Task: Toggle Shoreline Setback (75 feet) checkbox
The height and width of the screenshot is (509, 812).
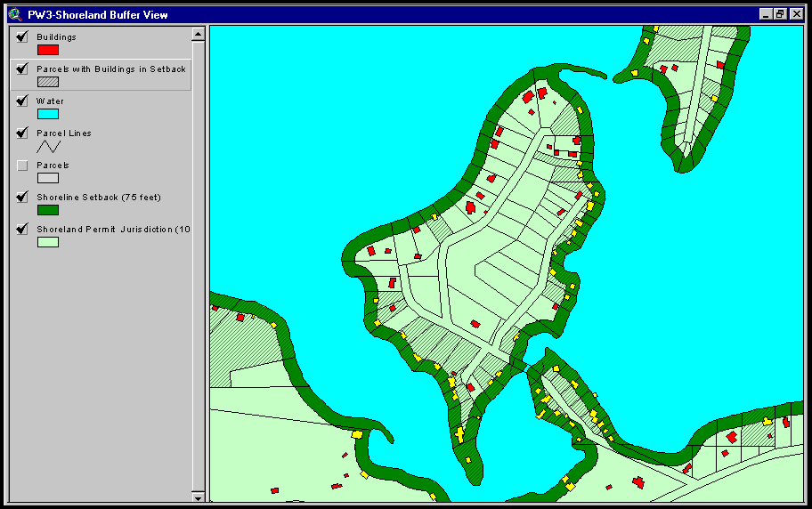Action: tap(21, 198)
